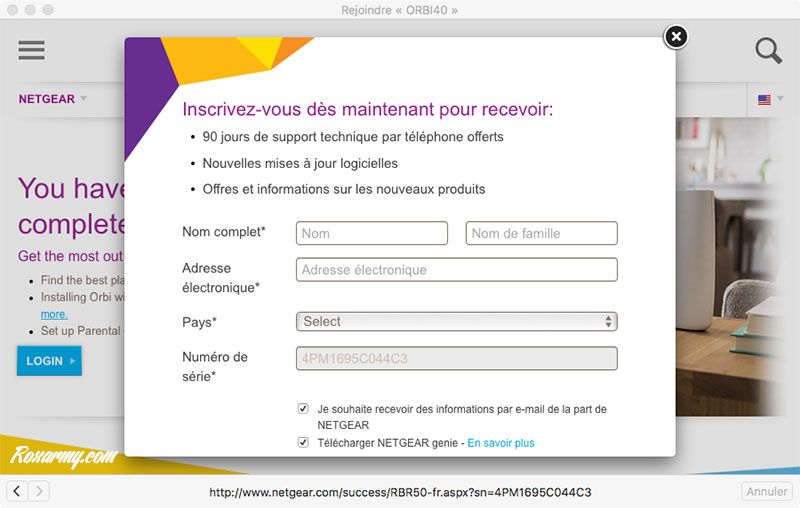Image resolution: width=800 pixels, height=508 pixels.
Task: Click the Annuler button
Action: click(x=767, y=491)
